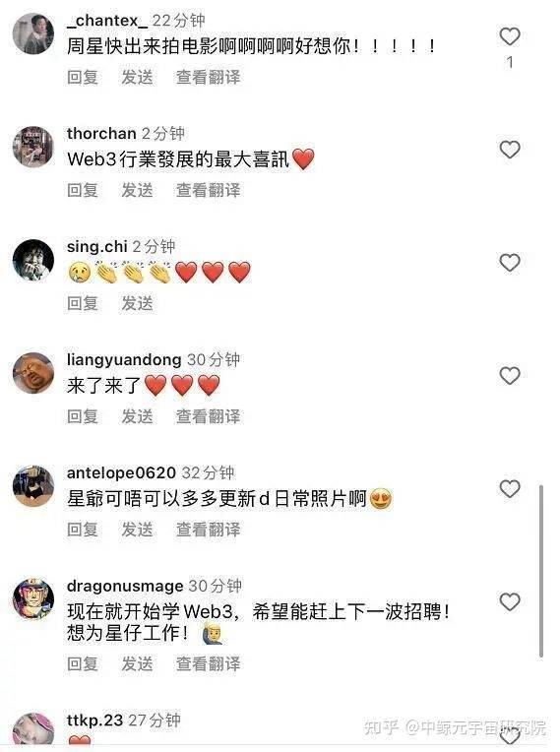This screenshot has width=560, height=752.
Task: Like liangyuandong's comment
Action: [x=510, y=376]
